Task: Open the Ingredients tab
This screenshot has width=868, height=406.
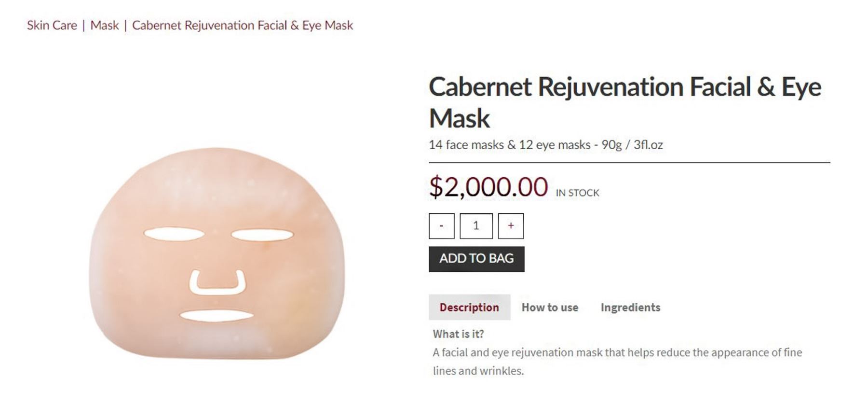Action: click(630, 308)
